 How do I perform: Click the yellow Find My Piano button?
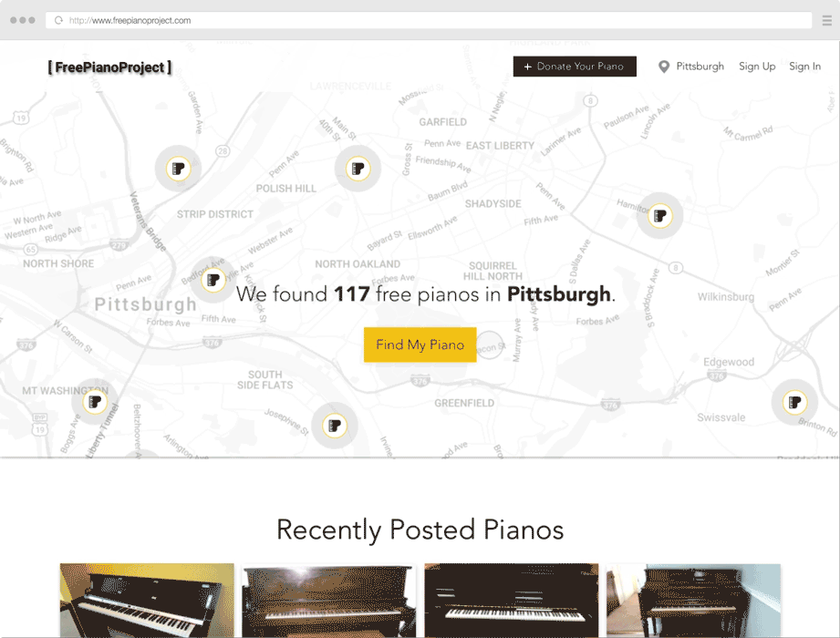[x=420, y=345]
